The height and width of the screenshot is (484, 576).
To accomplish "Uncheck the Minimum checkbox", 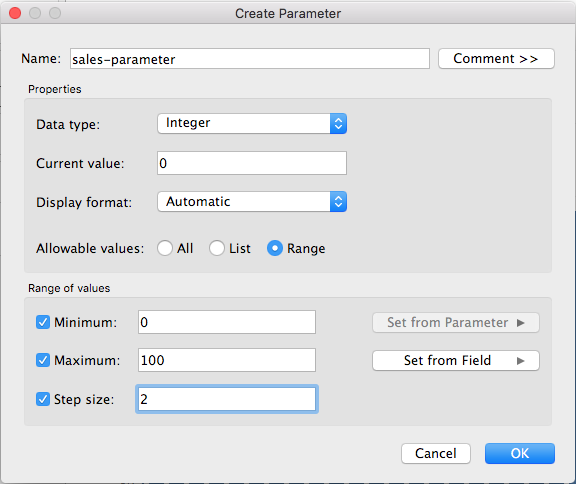I will point(43,322).
